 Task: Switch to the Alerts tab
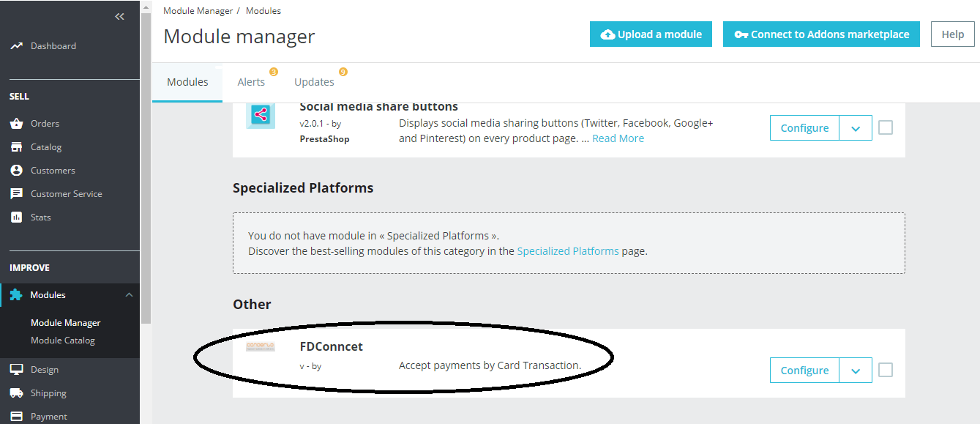click(251, 82)
